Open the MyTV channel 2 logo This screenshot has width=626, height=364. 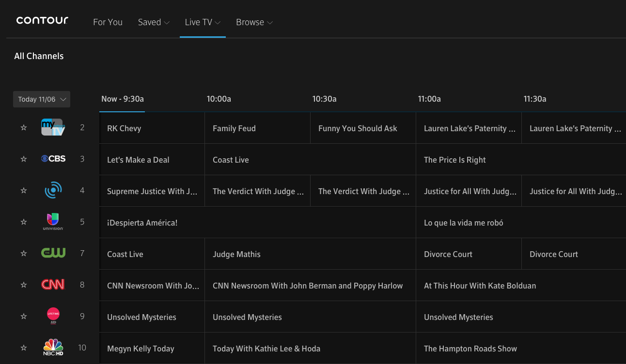(53, 127)
